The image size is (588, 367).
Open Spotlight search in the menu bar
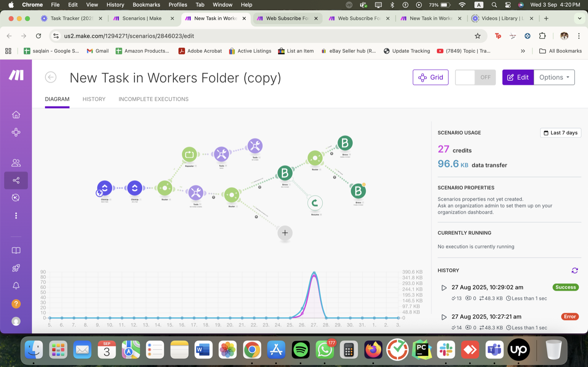click(494, 5)
